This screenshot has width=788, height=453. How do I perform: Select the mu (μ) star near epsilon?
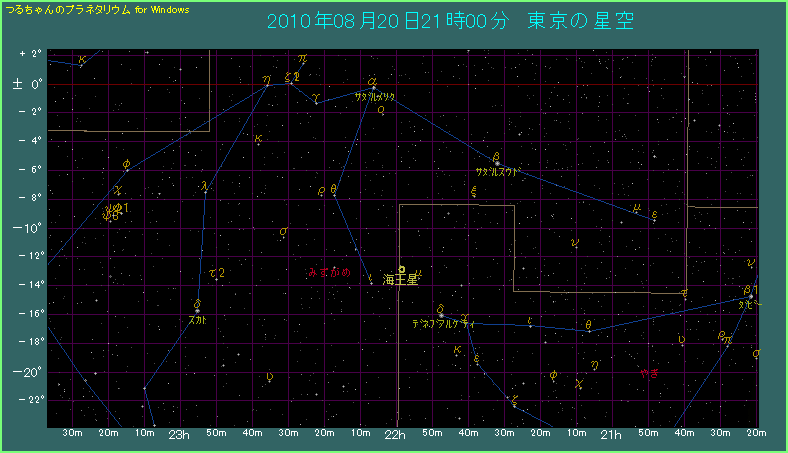point(636,208)
